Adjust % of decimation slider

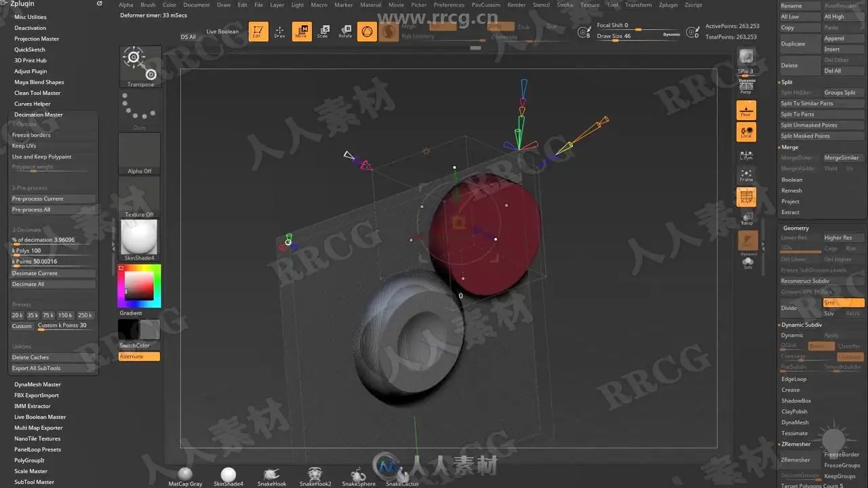click(54, 240)
